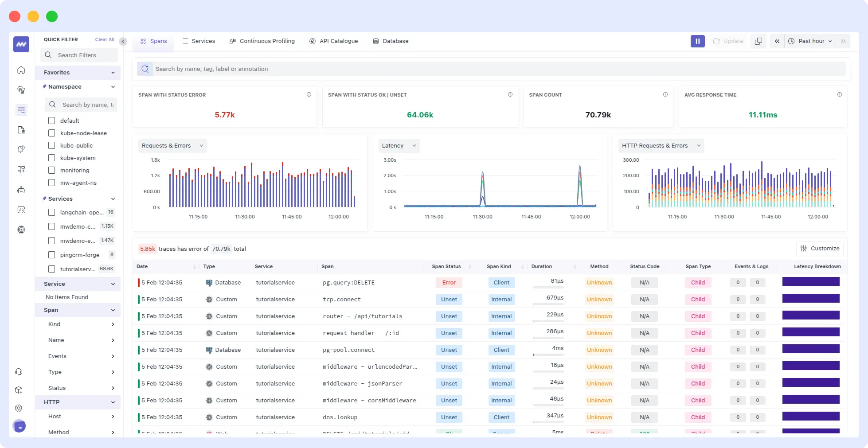
Task: Select the Alerts bell icon in the sidebar
Action: click(21, 149)
